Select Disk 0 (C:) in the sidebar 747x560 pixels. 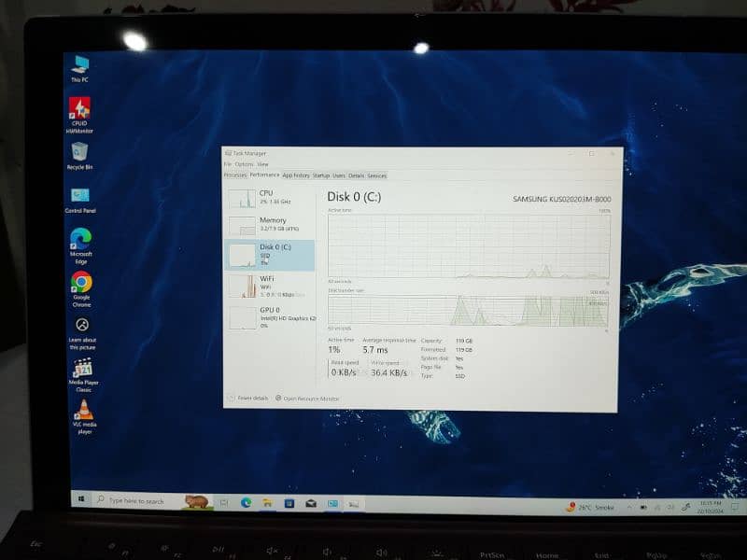pyautogui.click(x=270, y=256)
